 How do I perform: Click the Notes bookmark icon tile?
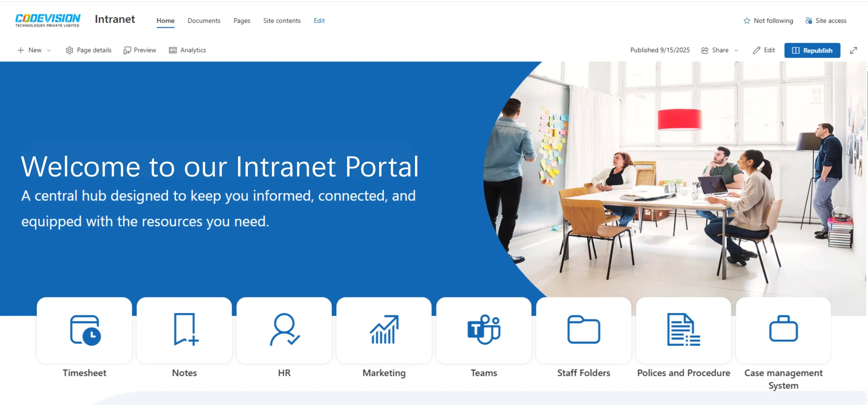[x=185, y=330]
